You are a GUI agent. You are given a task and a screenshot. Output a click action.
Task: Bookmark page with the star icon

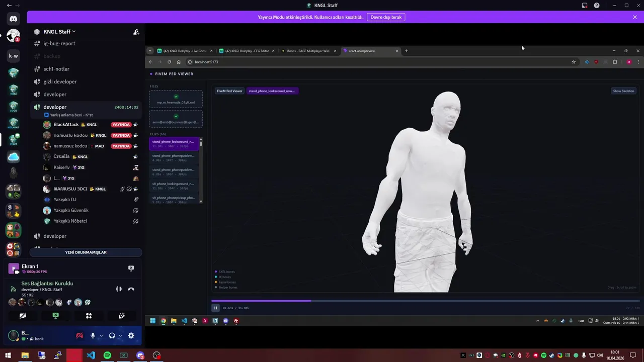click(574, 62)
